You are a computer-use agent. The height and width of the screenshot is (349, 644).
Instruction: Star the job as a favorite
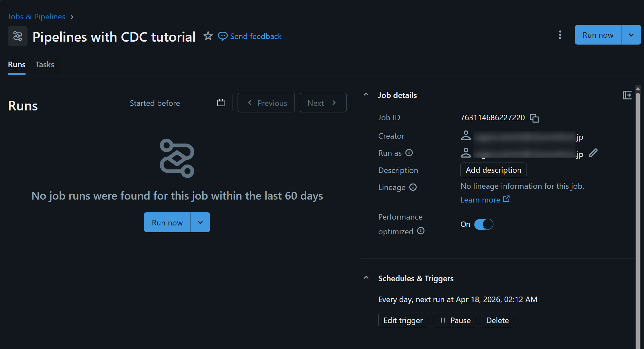coord(208,36)
